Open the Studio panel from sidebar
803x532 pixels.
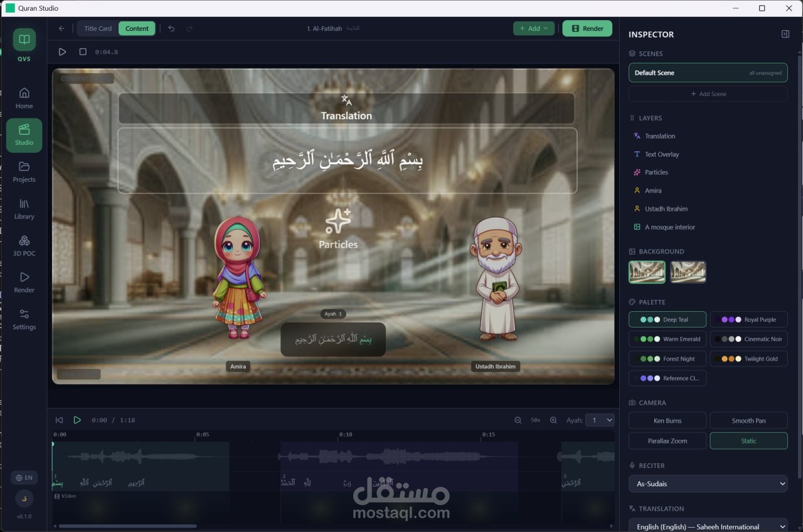click(x=24, y=135)
